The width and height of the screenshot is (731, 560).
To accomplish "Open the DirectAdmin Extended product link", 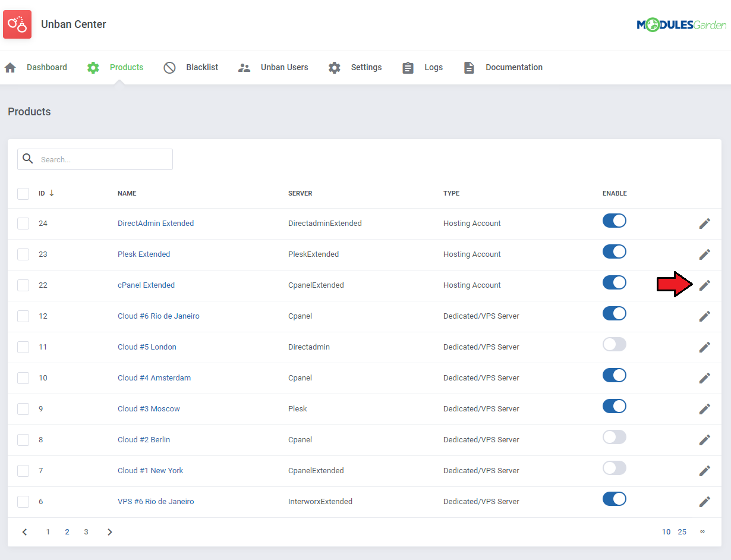I will click(x=156, y=224).
